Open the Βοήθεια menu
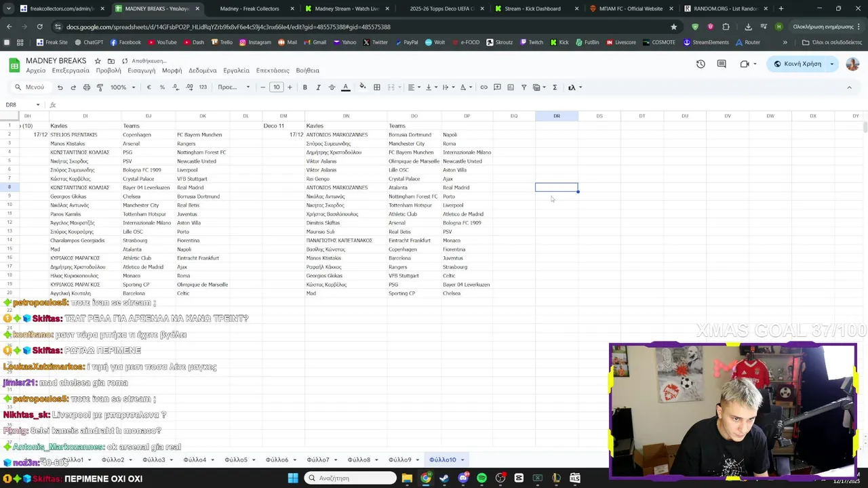This screenshot has height=488, width=868. (x=308, y=70)
